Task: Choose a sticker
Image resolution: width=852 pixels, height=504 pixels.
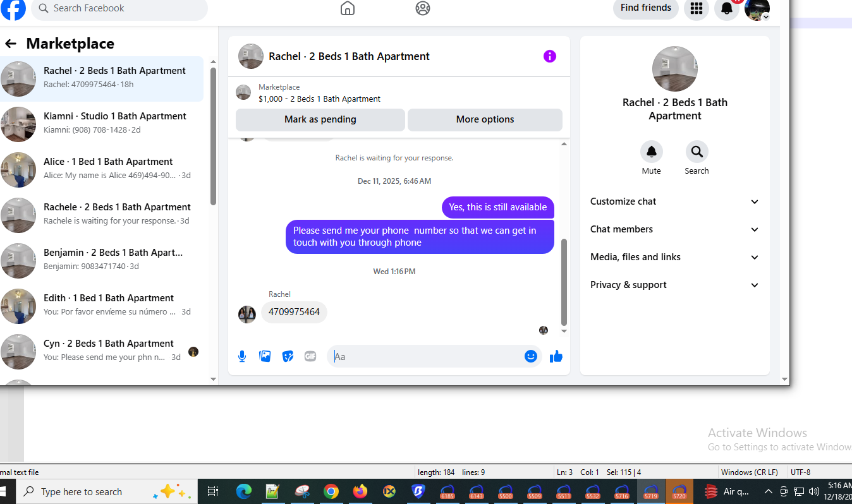Action: coord(288,356)
